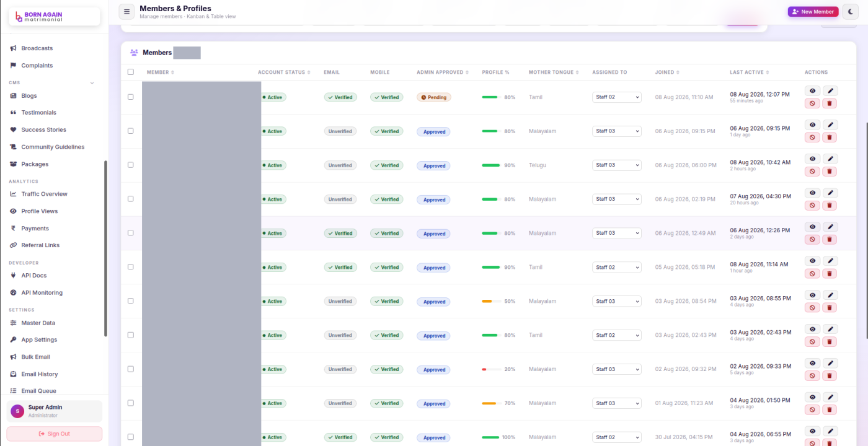
Task: Open the Staff 02 assignment dropdown in first row
Action: (616, 97)
